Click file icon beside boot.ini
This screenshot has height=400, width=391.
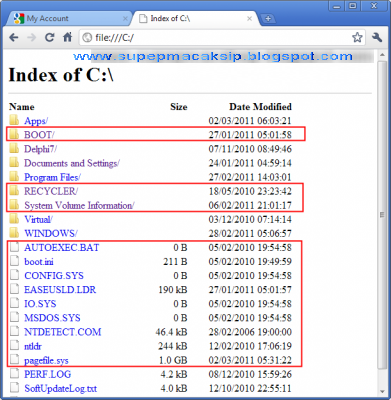14,261
